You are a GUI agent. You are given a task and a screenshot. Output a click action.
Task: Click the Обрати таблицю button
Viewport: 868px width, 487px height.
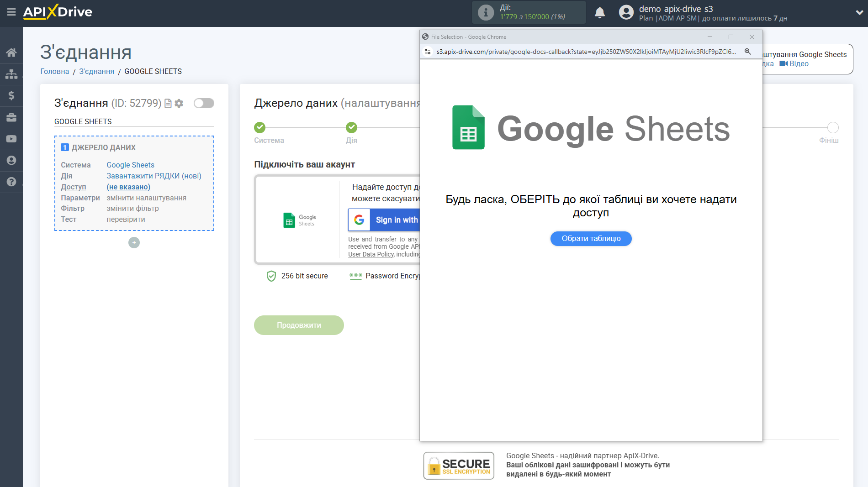point(591,238)
